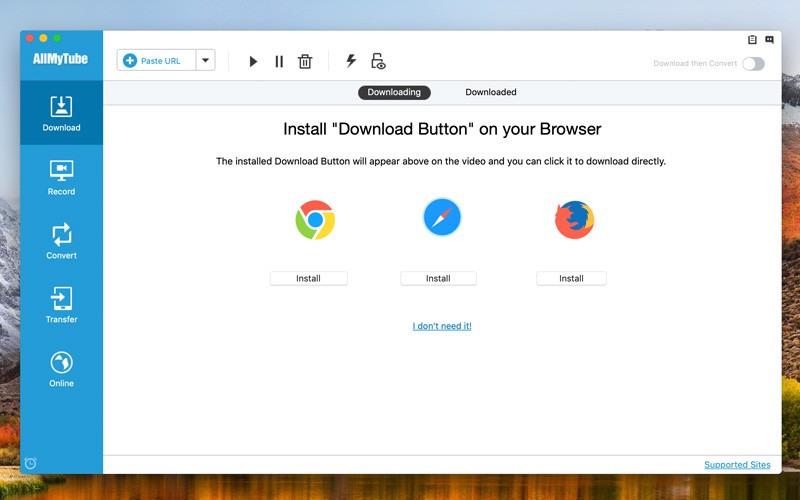Minimize the window with yellow button
800x500 pixels.
click(43, 38)
